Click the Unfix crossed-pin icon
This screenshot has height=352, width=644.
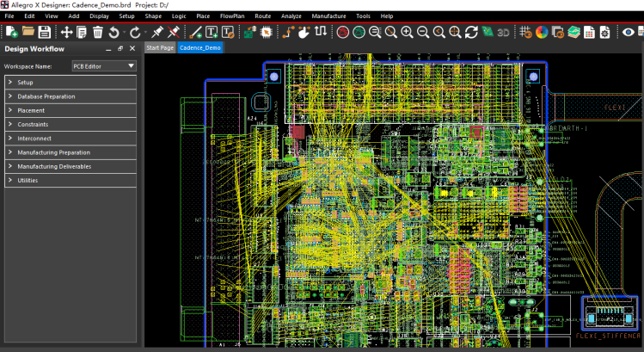pyautogui.click(x=174, y=32)
